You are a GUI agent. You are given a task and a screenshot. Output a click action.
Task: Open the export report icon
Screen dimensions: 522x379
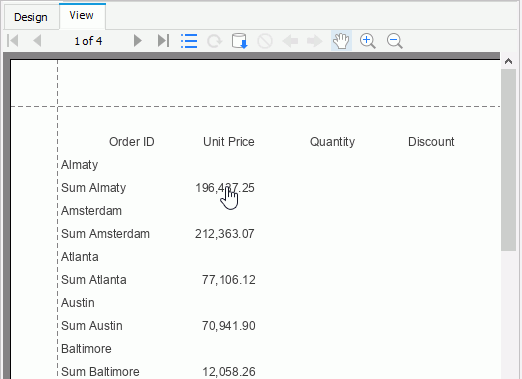[240, 41]
